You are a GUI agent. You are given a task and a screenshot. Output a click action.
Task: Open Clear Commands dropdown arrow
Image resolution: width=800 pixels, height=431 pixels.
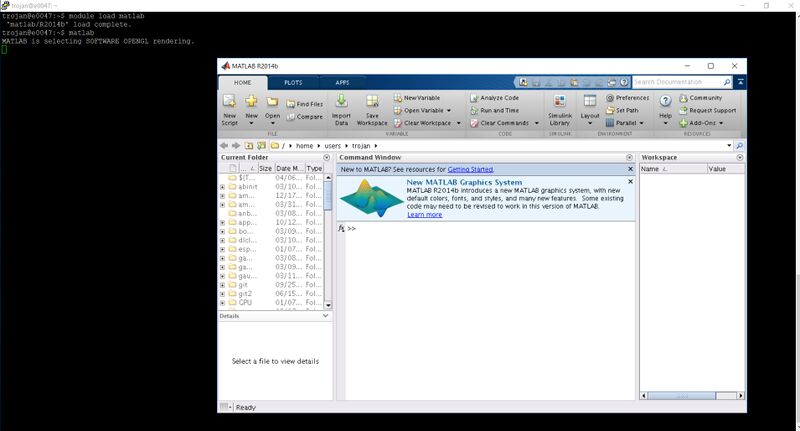[x=536, y=123]
